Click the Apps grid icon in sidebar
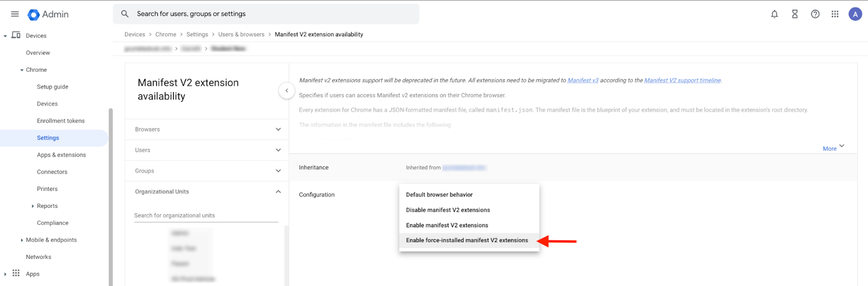 pos(16,273)
